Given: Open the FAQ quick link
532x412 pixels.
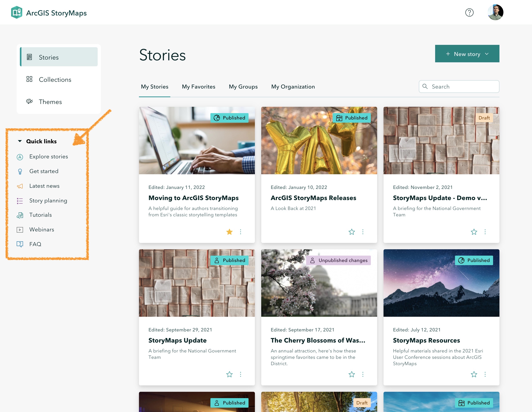Looking at the screenshot, I should [35, 244].
